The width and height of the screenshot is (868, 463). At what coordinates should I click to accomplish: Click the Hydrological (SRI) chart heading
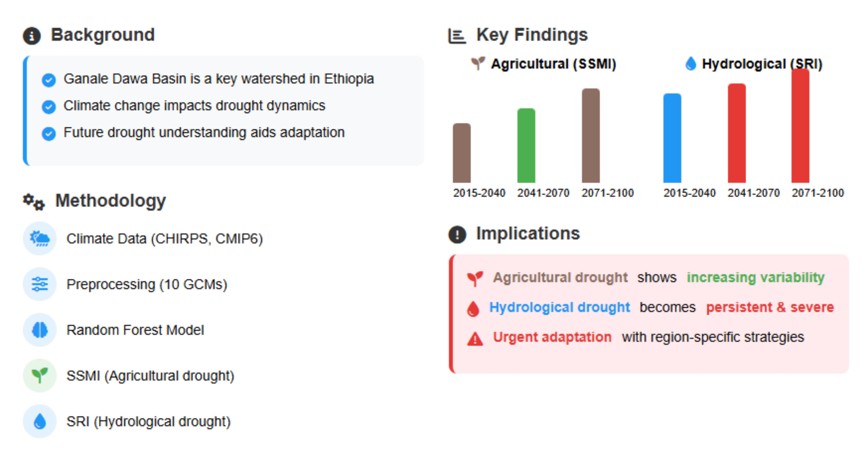pyautogui.click(x=762, y=64)
